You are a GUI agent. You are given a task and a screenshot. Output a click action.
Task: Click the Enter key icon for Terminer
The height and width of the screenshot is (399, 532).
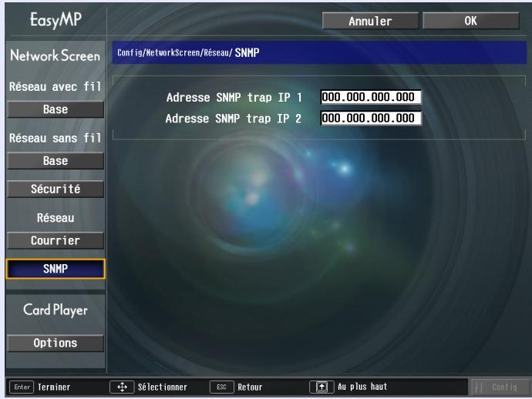click(22, 387)
